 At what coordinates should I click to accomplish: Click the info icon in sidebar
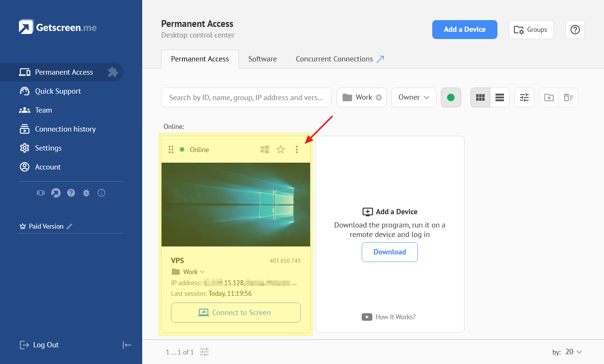tap(101, 193)
